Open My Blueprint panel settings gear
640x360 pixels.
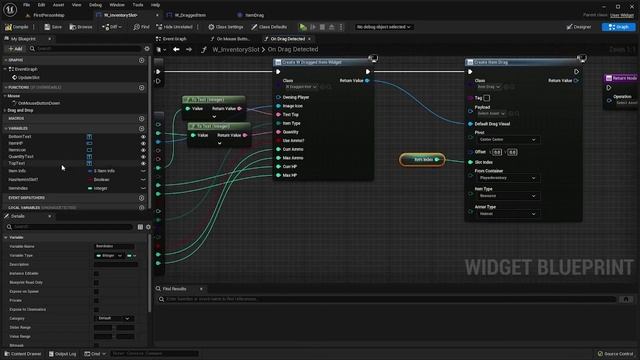147,49
